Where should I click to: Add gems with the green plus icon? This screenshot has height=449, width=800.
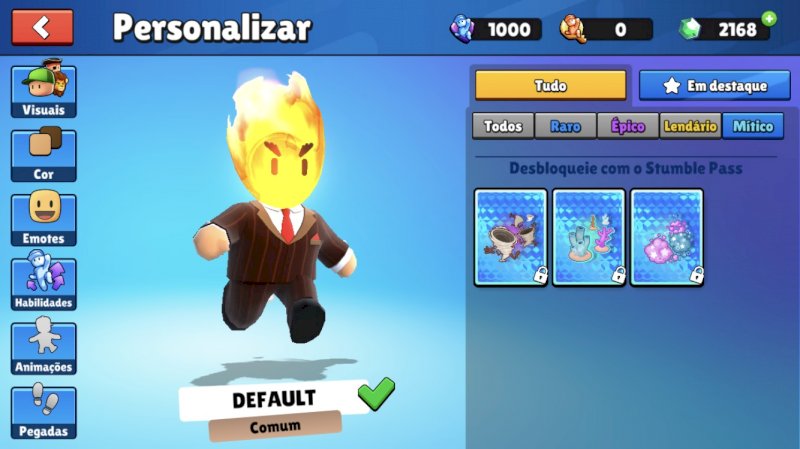pos(769,19)
